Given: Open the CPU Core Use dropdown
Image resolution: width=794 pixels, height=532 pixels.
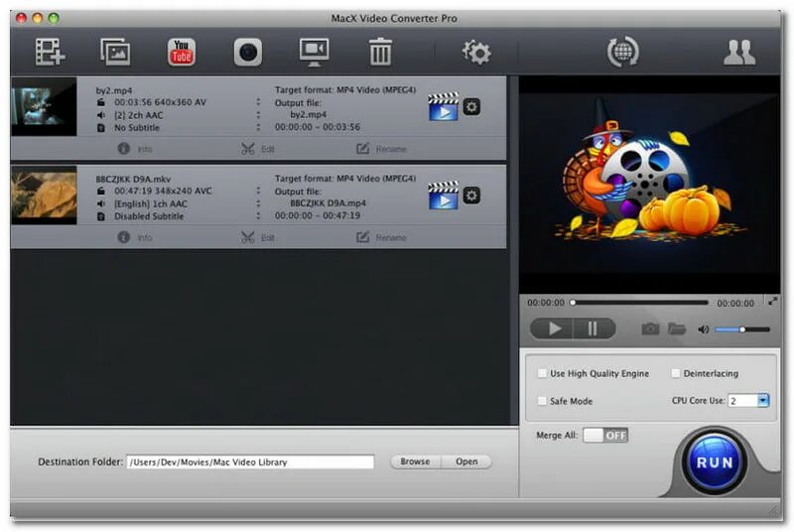Looking at the screenshot, I should click(x=748, y=400).
